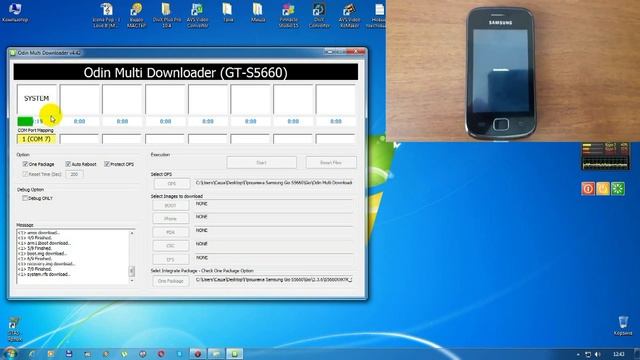The height and width of the screenshot is (360, 640).
Task: Click the volume speaker tray icon
Action: click(598, 354)
